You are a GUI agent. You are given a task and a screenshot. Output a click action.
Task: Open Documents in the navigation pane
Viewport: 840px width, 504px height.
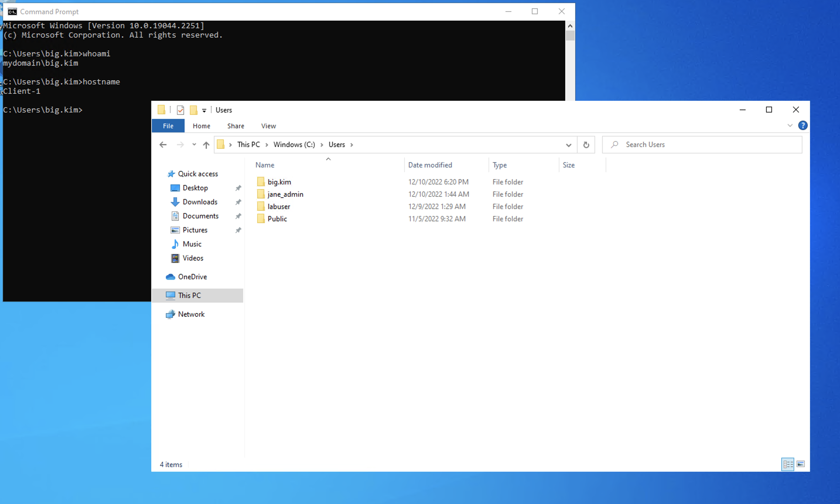(201, 216)
